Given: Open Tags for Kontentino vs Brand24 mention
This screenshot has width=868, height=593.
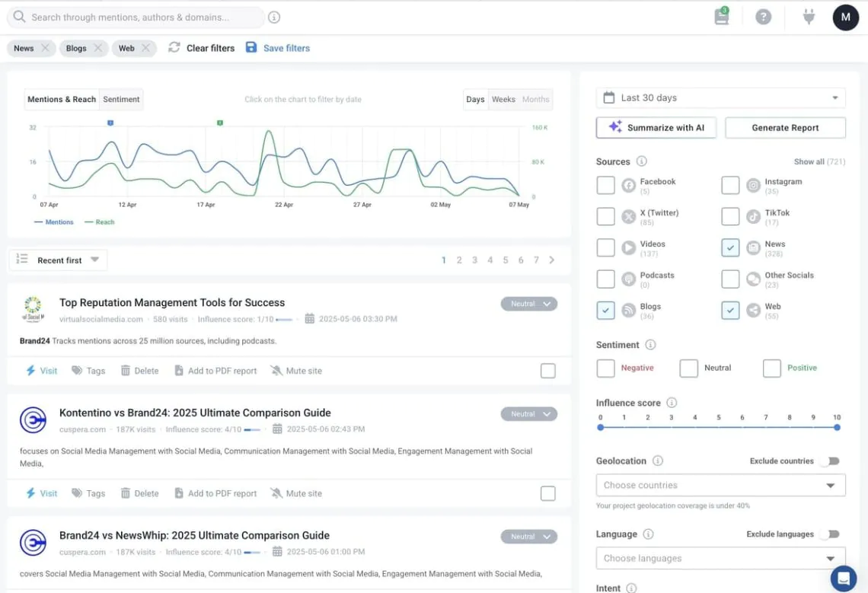Looking at the screenshot, I should (88, 493).
